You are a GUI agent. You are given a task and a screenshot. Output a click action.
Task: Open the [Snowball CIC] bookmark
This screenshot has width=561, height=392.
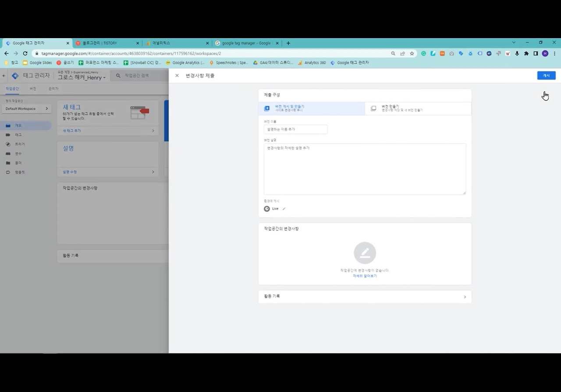(x=143, y=63)
